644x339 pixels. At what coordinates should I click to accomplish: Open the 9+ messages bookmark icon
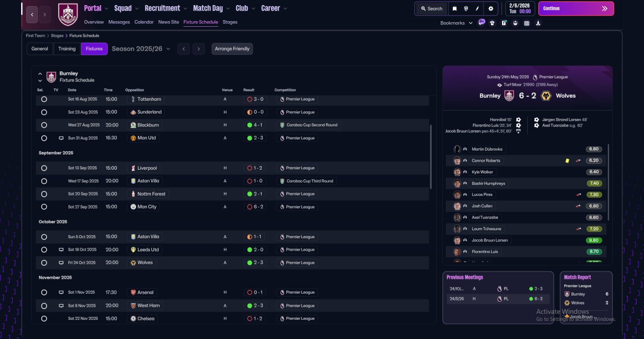click(x=481, y=22)
